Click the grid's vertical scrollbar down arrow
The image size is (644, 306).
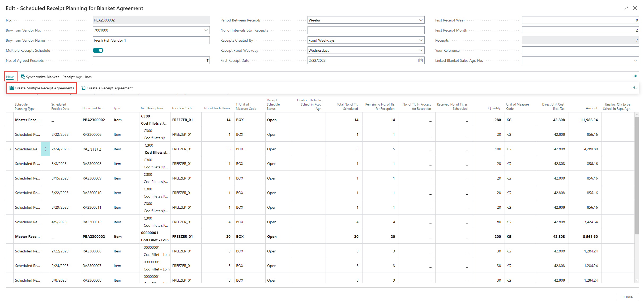[x=637, y=280]
